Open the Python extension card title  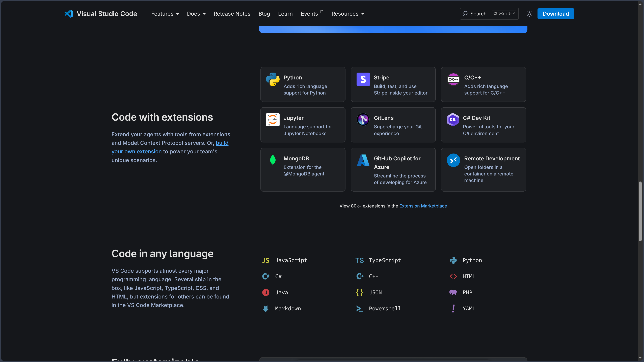pos(292,77)
